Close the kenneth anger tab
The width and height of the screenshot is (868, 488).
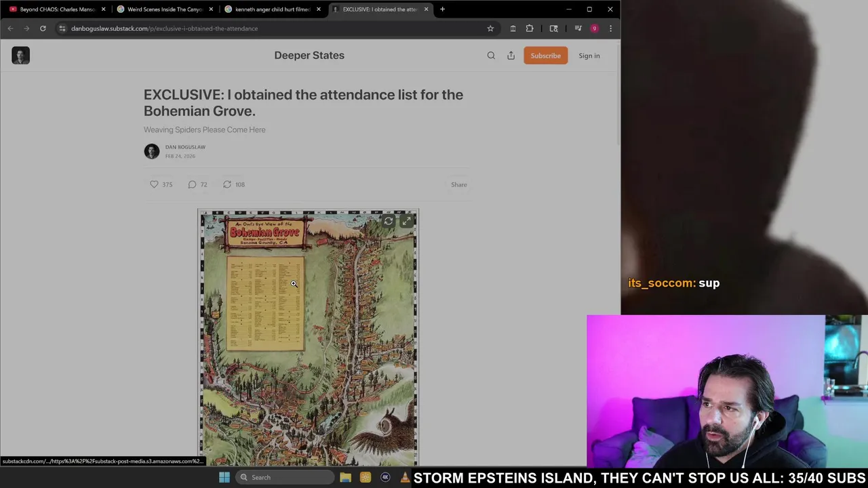[x=318, y=9]
